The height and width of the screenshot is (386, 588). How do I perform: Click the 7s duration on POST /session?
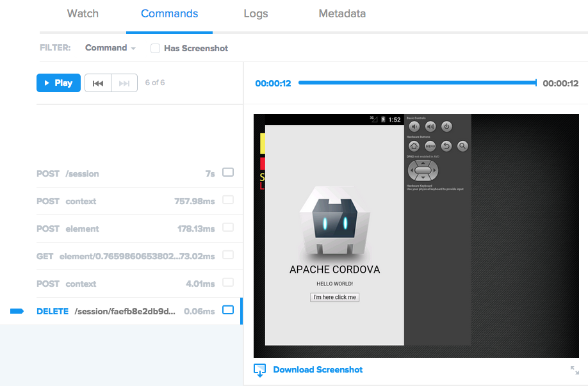210,173
